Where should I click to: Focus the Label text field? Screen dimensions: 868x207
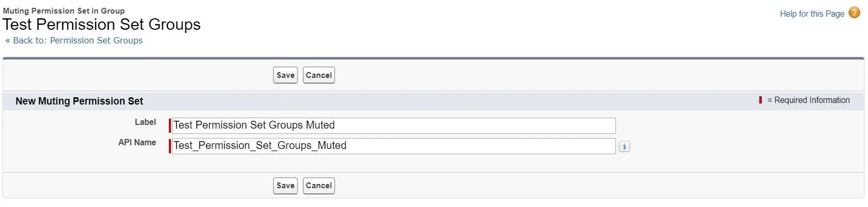pos(394,125)
